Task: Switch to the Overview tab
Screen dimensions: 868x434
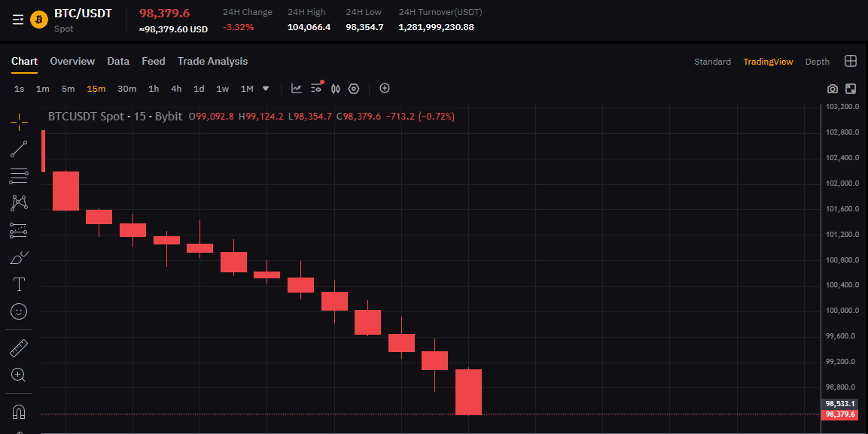Action: (72, 62)
